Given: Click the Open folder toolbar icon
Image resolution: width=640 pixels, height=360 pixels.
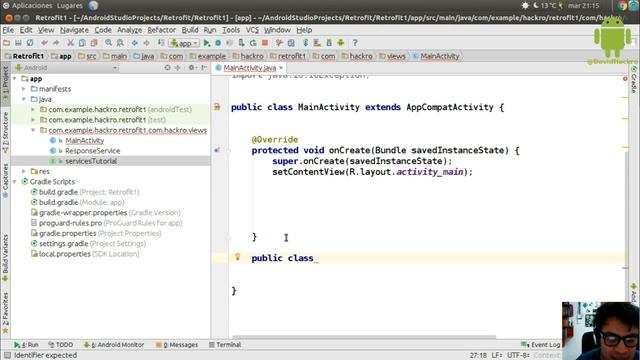Looking at the screenshot, I should [x=7, y=43].
